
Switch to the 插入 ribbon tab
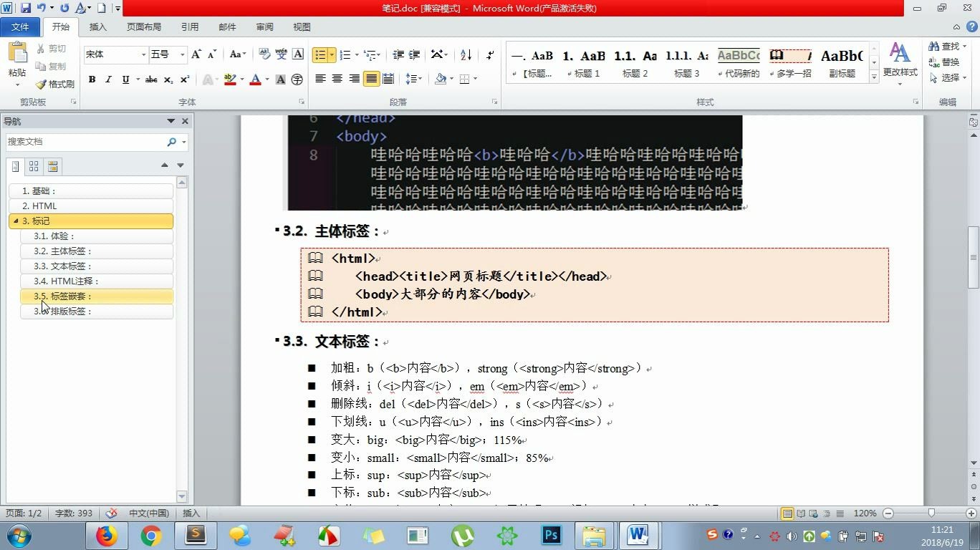pos(97,26)
